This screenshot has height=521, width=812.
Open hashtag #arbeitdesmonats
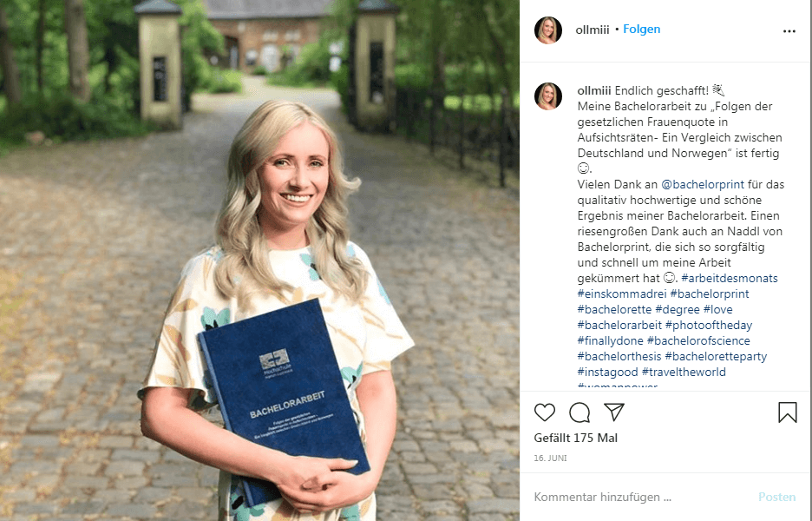(x=729, y=279)
